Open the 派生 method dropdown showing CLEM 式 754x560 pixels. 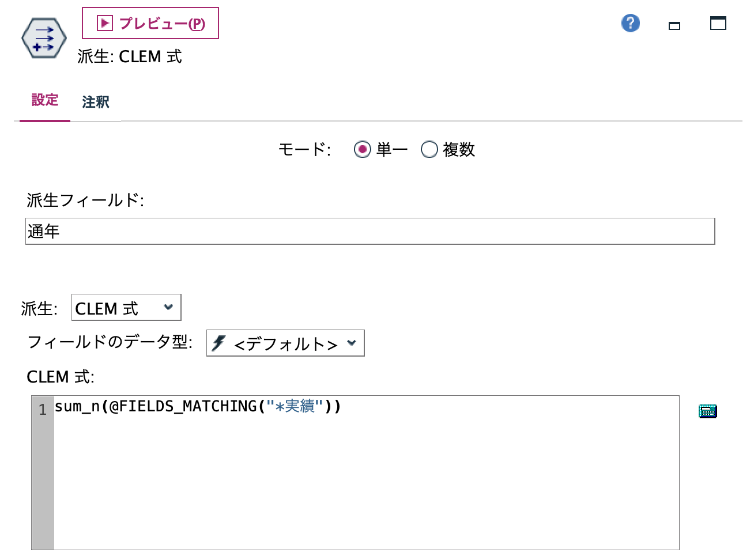point(125,307)
